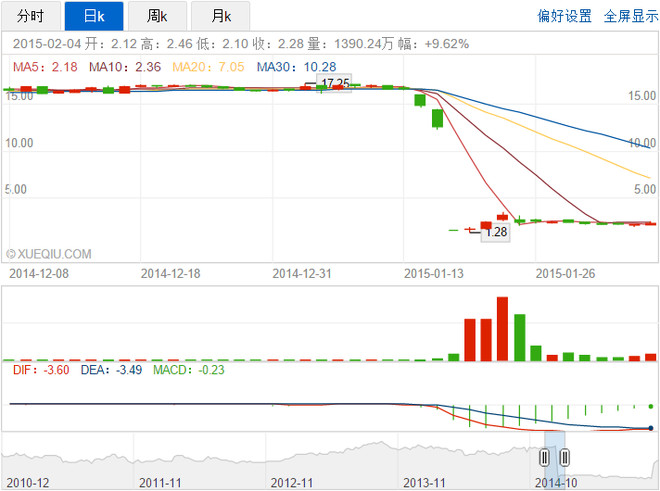Click the MA10 legend label
The image size is (660, 491).
[125, 67]
